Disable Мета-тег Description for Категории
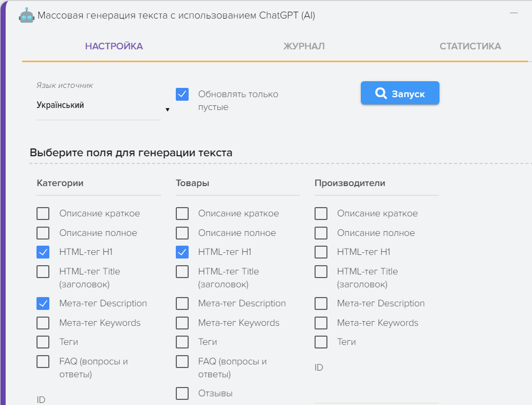The width and height of the screenshot is (532, 405). pos(43,303)
